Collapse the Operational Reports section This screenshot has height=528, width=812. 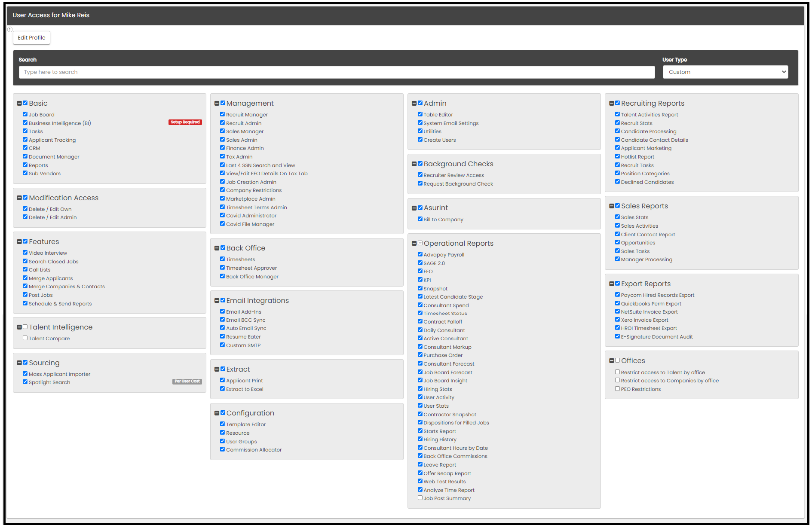pyautogui.click(x=414, y=244)
